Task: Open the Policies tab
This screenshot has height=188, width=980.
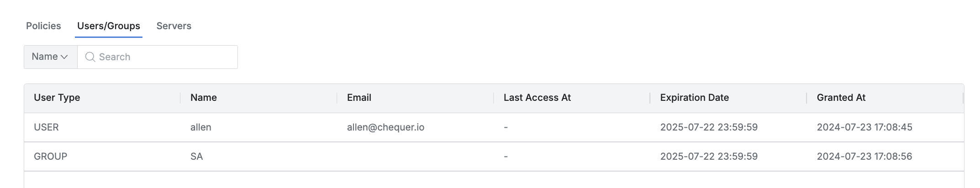Action: pos(43,26)
